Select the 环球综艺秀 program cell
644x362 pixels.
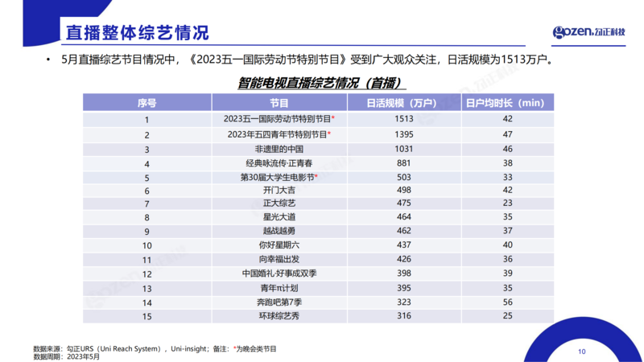279,315
